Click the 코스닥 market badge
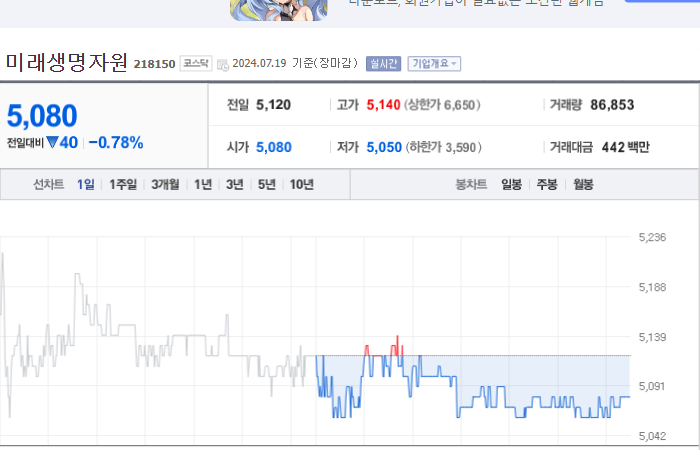Viewport: 700px width, 450px height. [x=196, y=63]
